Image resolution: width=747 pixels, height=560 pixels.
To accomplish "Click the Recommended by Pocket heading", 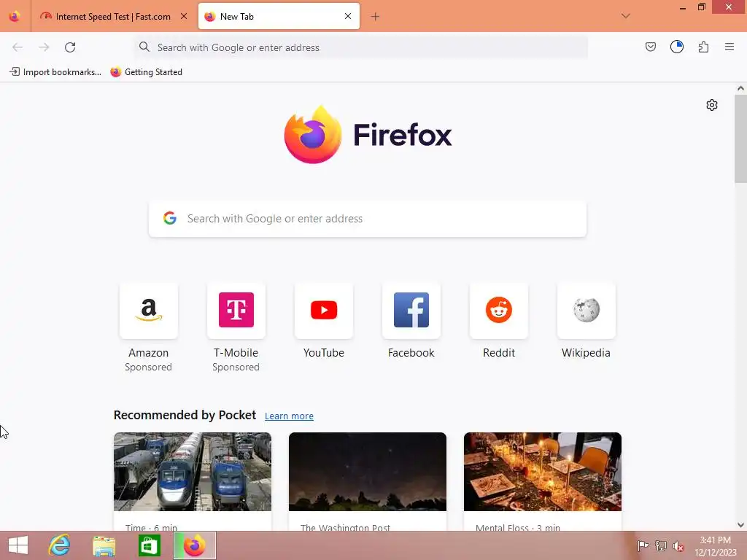I will [185, 415].
